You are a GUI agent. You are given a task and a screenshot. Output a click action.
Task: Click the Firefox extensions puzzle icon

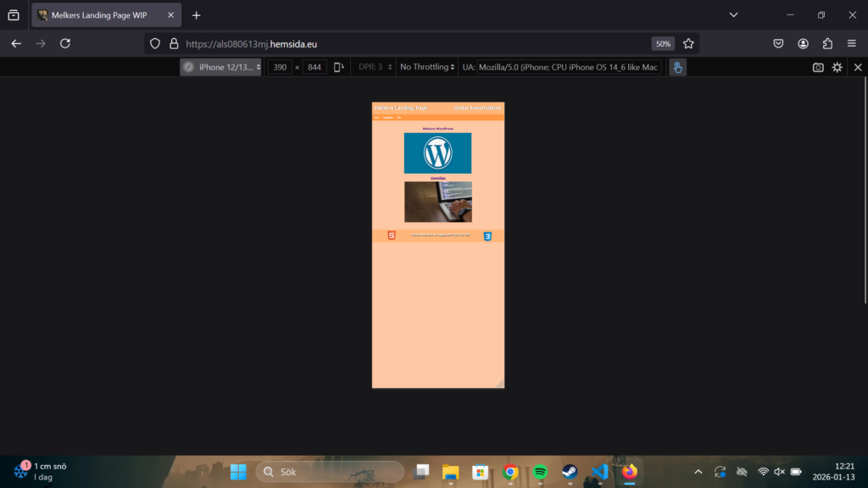[x=827, y=43]
